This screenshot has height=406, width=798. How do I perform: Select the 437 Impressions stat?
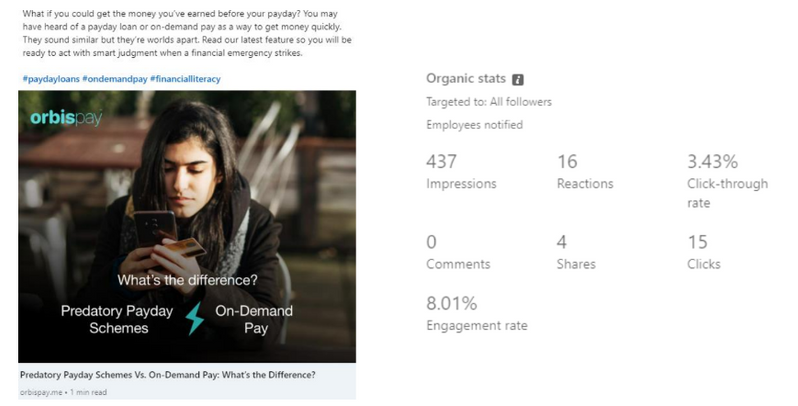[x=461, y=172]
